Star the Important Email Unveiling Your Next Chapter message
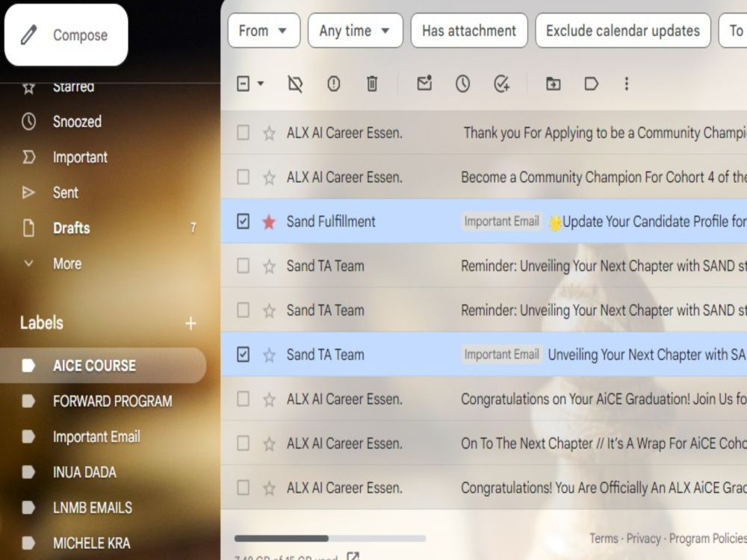Image resolution: width=747 pixels, height=560 pixels. (269, 355)
